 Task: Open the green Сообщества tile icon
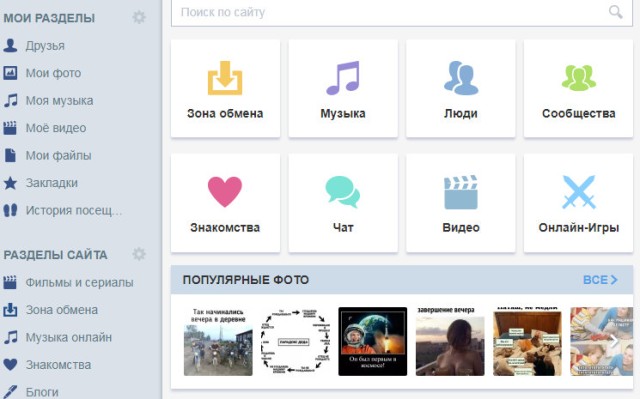579,78
